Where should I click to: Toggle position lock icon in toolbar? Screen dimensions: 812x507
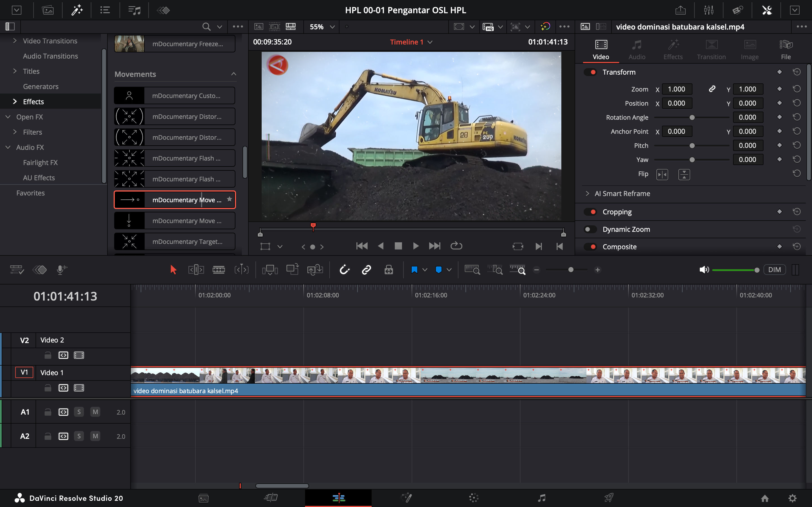coord(389,270)
